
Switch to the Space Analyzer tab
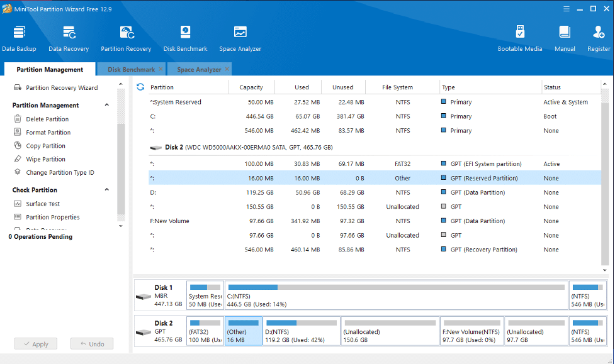pyautogui.click(x=200, y=69)
